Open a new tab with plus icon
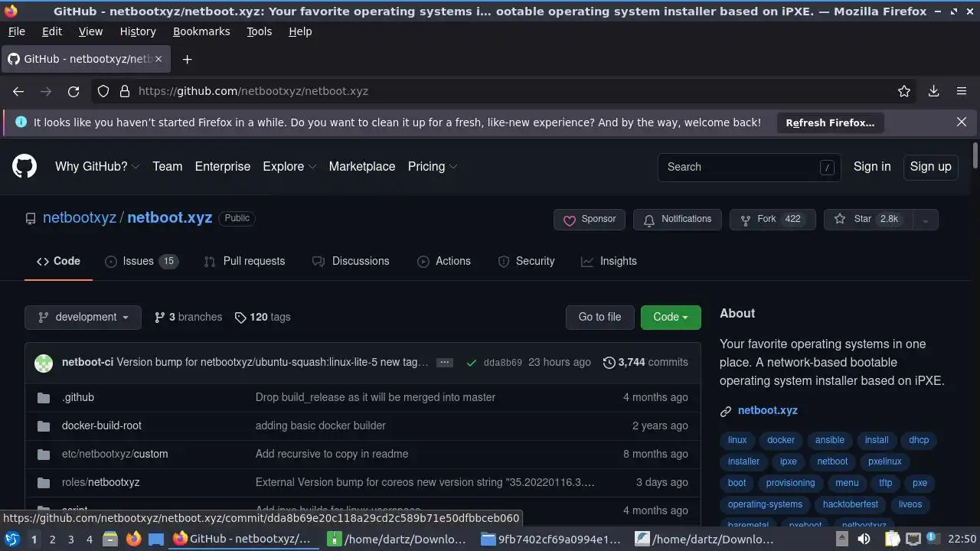980x551 pixels. pyautogui.click(x=187, y=59)
